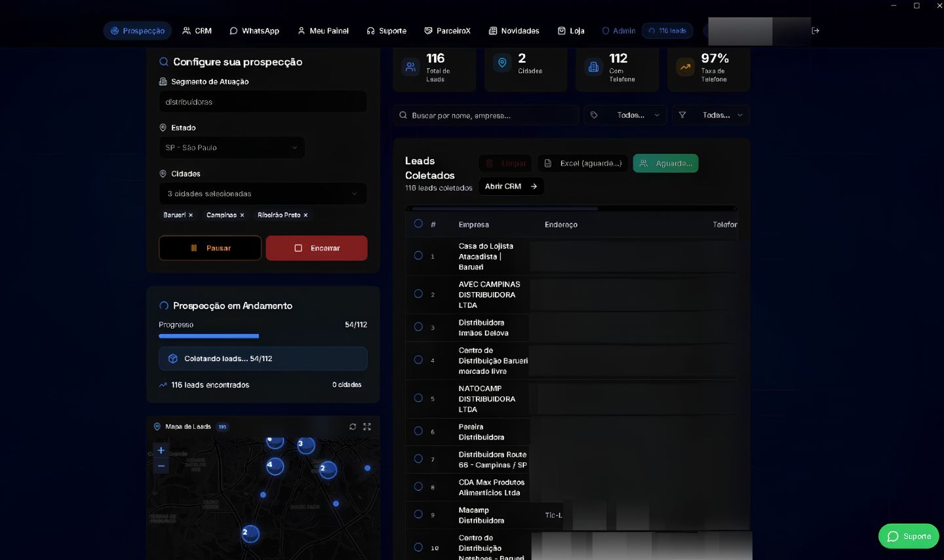Open the Prospecção tab
The image size is (944, 560).
point(138,31)
